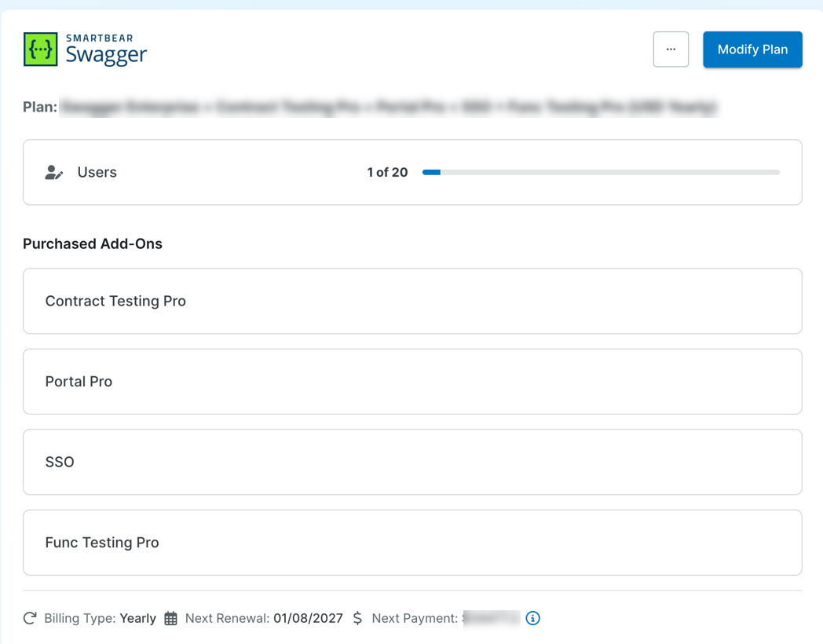This screenshot has width=823, height=644.
Task: Click the Yearly billing type value
Action: coord(138,618)
